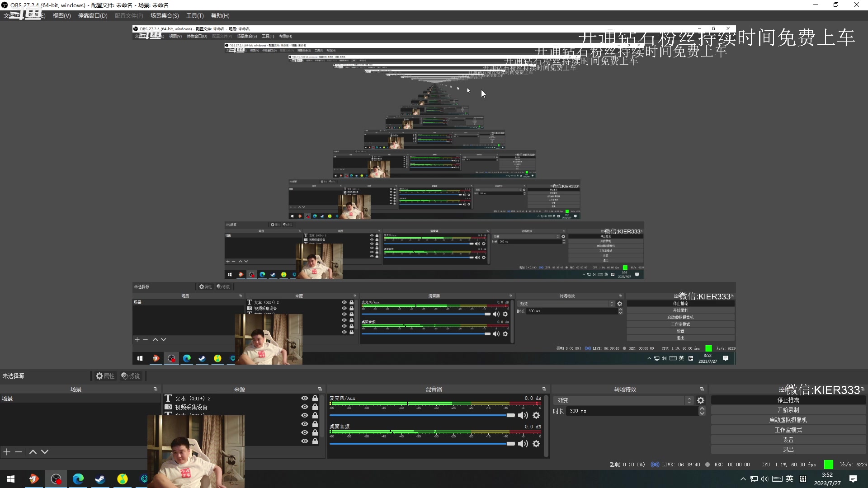Toggle eye icon of the last source
This screenshot has width=868, height=488.
pyautogui.click(x=305, y=441)
